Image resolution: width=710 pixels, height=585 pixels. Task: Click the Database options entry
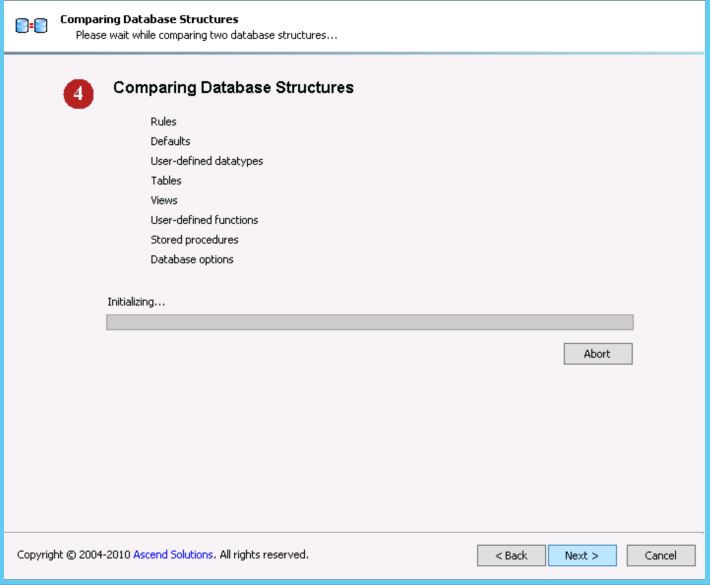click(192, 260)
